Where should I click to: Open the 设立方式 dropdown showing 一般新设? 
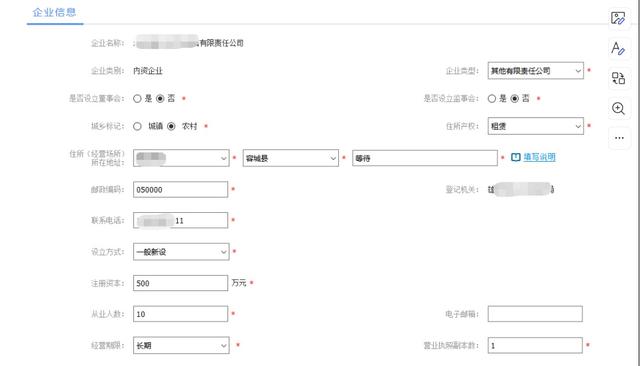pyautogui.click(x=181, y=252)
